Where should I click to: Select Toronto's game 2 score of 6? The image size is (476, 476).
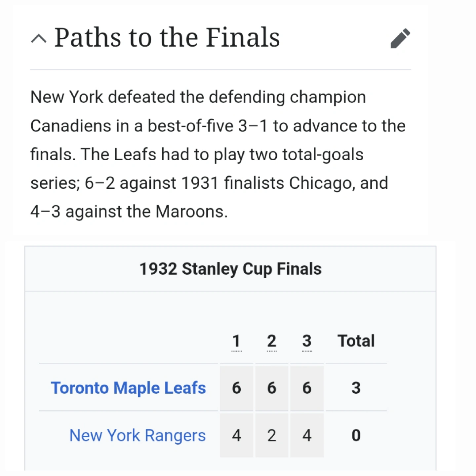click(272, 388)
